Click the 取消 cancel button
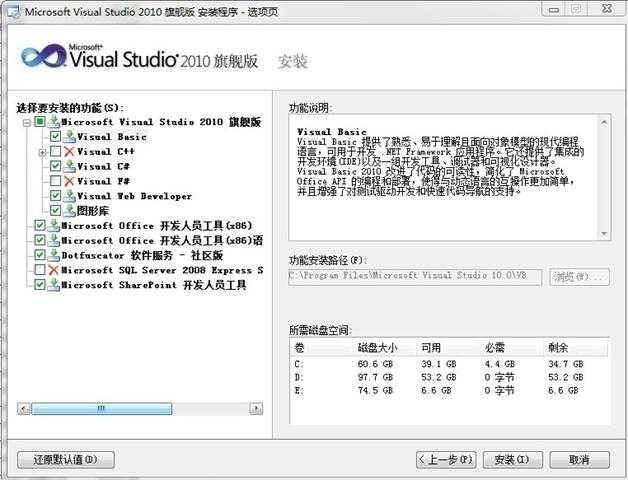 [x=580, y=460]
